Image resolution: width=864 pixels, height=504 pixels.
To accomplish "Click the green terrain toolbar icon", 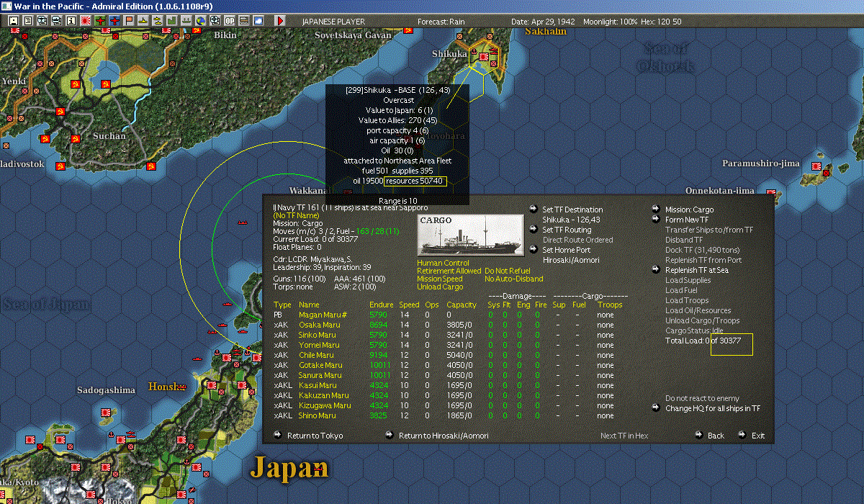I will 172,21.
